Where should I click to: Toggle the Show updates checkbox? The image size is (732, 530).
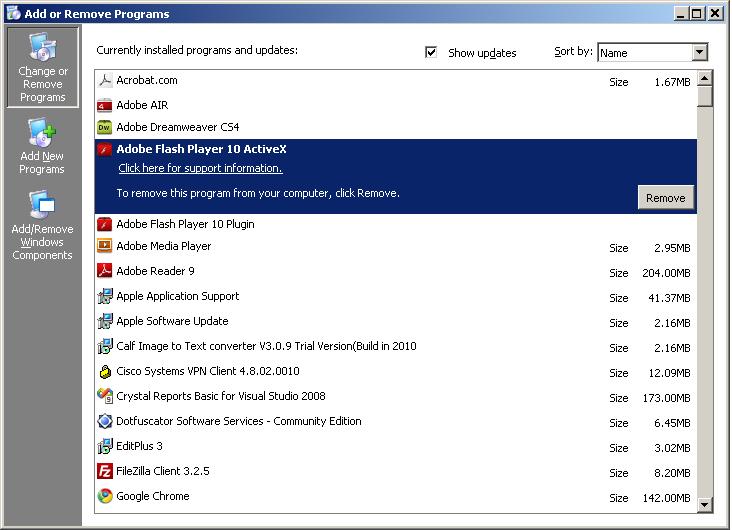pyautogui.click(x=431, y=52)
